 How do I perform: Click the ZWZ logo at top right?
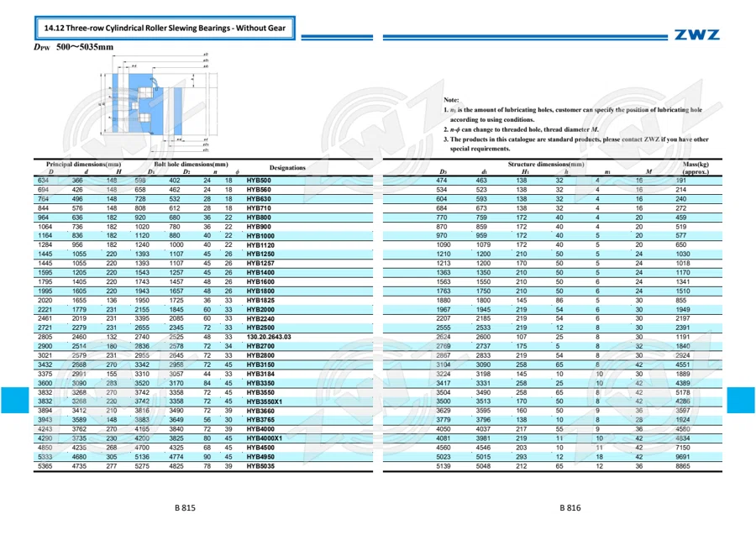coord(696,34)
